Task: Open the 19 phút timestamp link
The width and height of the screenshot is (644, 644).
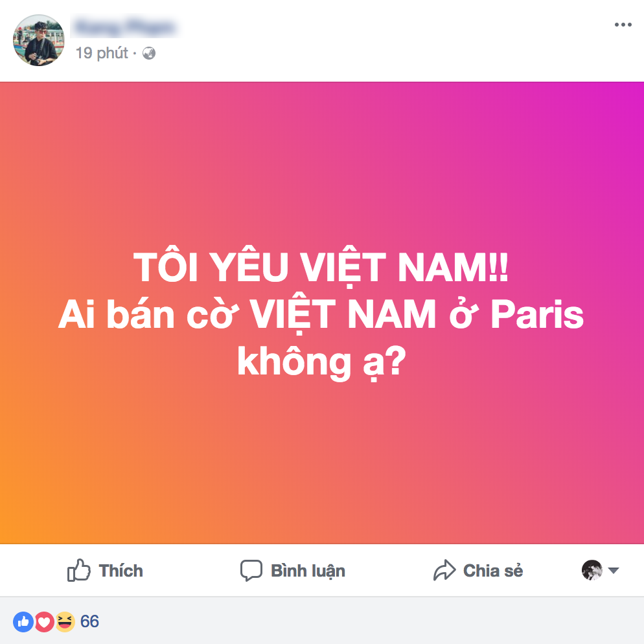Action: pos(102,53)
